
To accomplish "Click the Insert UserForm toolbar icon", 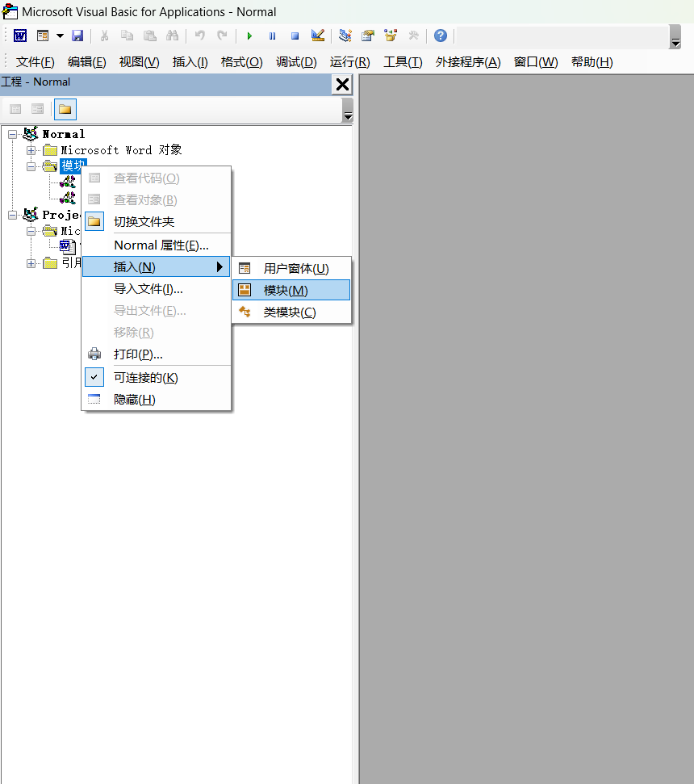I will (43, 36).
